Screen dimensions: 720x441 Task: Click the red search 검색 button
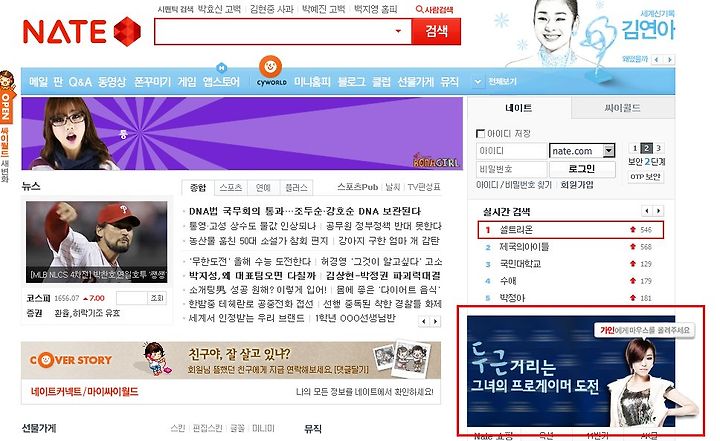click(x=436, y=31)
